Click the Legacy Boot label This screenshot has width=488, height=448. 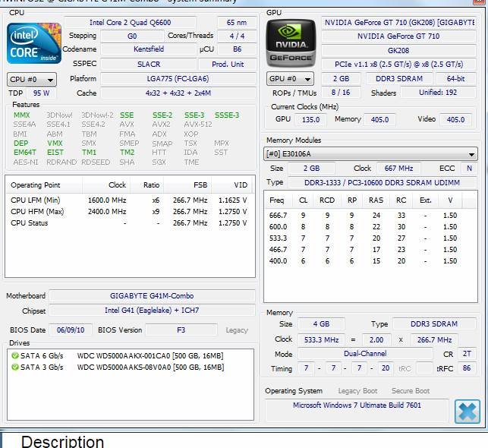tap(357, 391)
